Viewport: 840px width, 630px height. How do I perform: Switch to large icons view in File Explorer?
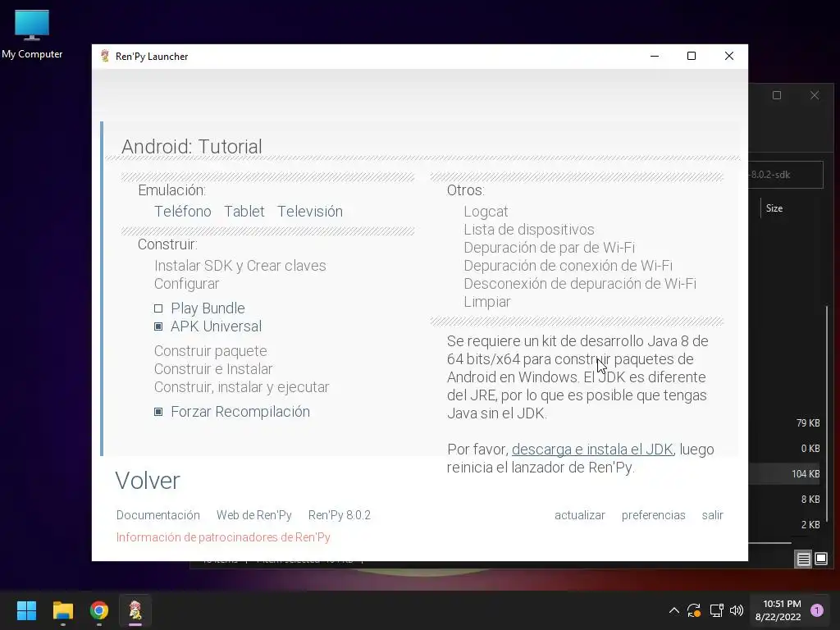[820, 559]
